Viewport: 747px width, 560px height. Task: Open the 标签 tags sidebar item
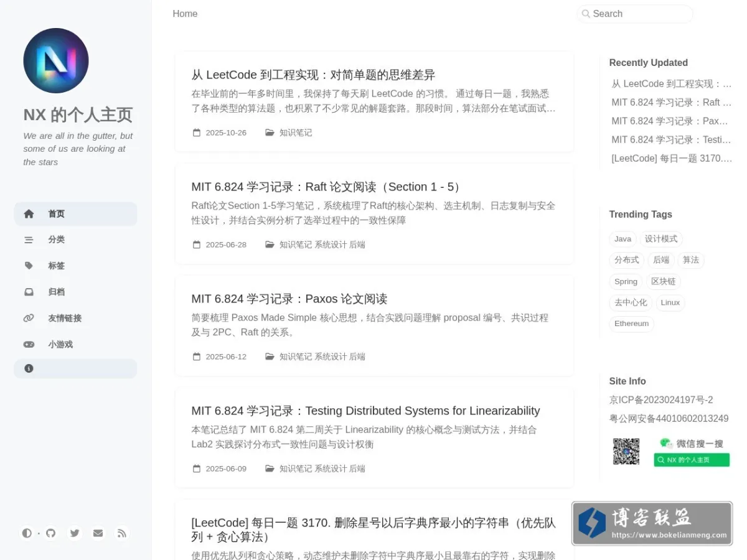pos(75,266)
